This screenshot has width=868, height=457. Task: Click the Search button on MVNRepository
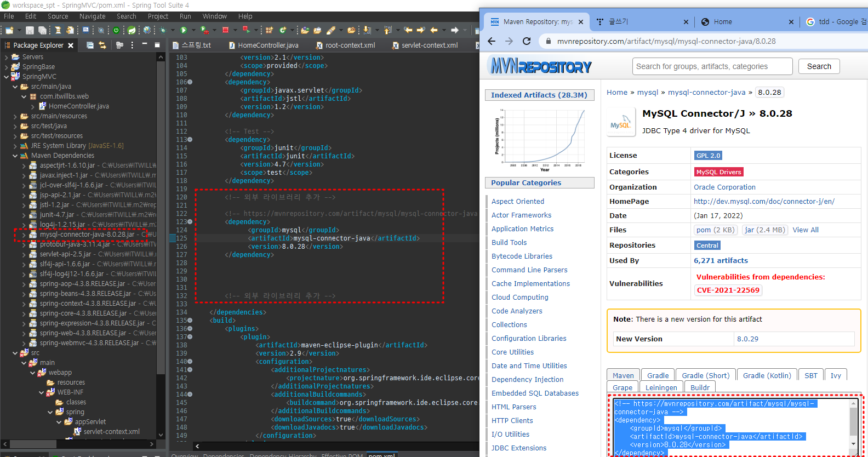[x=819, y=66]
